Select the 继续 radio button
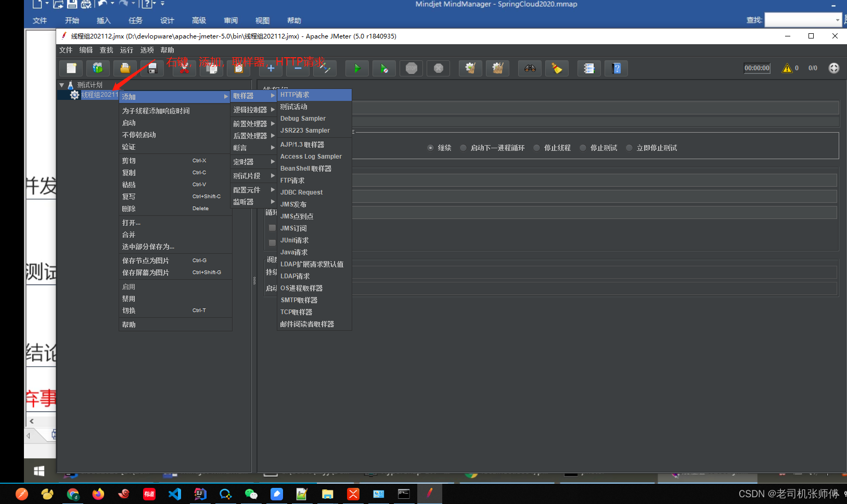847x504 pixels. coord(430,148)
